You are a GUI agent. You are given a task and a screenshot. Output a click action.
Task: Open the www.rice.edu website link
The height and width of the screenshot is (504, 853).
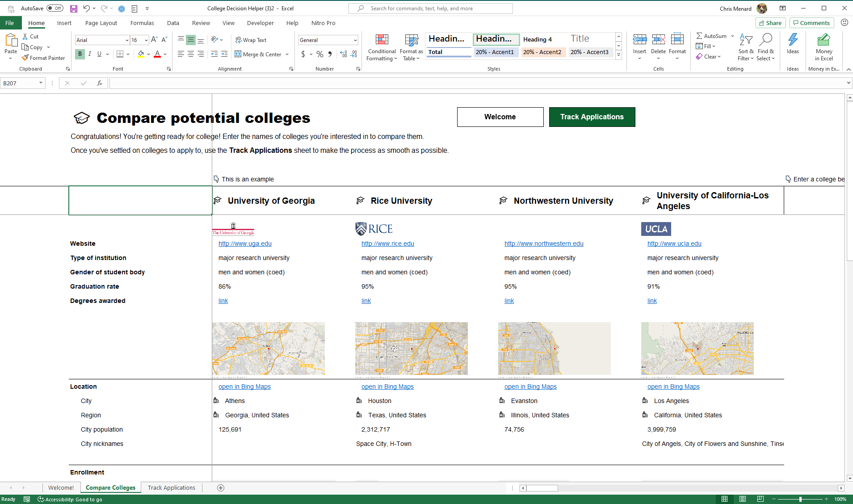tap(387, 244)
